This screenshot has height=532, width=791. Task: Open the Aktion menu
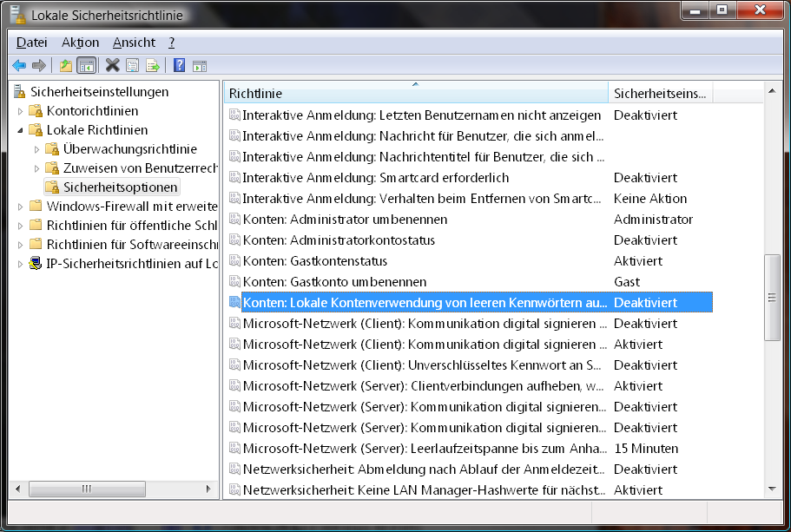click(80, 42)
